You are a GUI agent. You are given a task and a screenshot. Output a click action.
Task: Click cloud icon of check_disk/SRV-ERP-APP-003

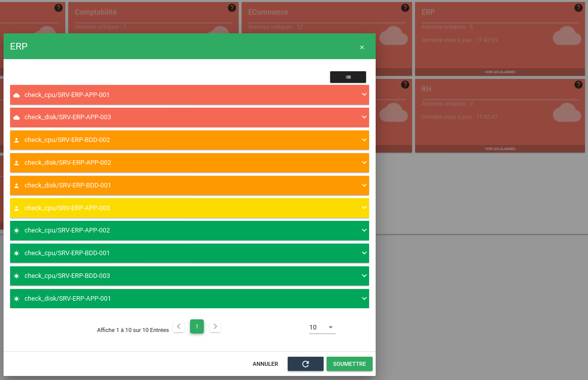point(17,117)
